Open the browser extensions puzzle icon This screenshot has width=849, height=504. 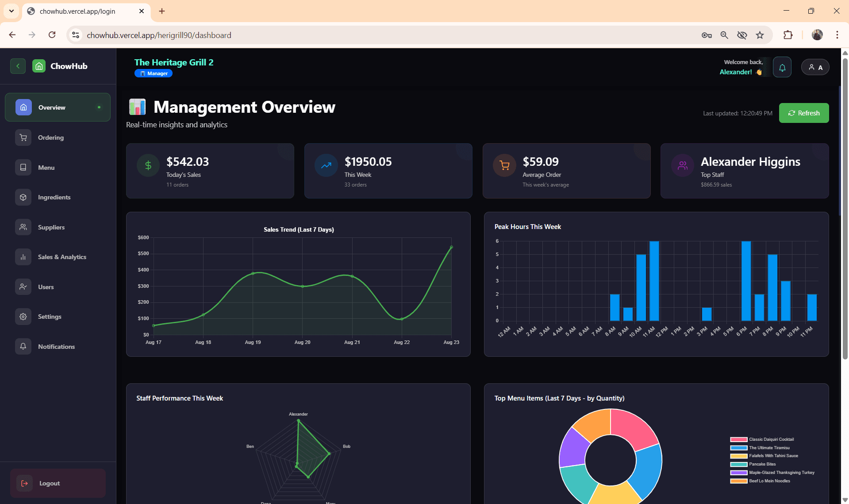point(788,35)
